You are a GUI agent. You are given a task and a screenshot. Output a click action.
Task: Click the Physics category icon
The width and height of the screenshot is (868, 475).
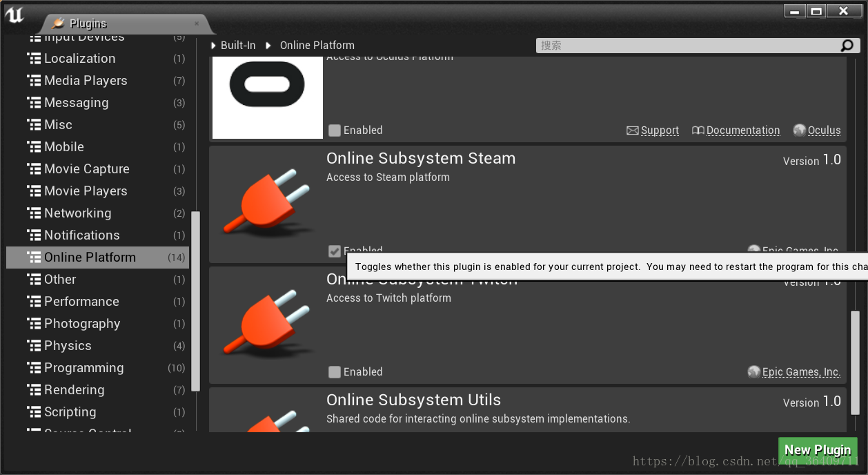pyautogui.click(x=34, y=346)
